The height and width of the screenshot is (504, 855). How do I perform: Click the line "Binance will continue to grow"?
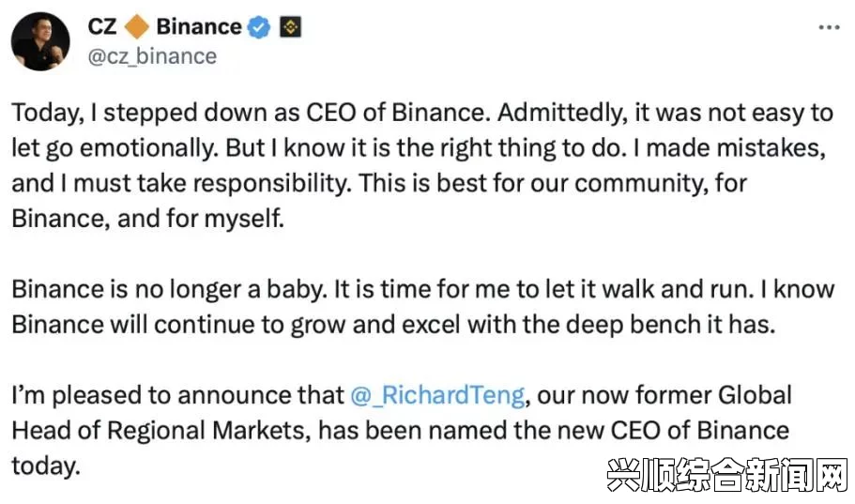[x=393, y=325]
